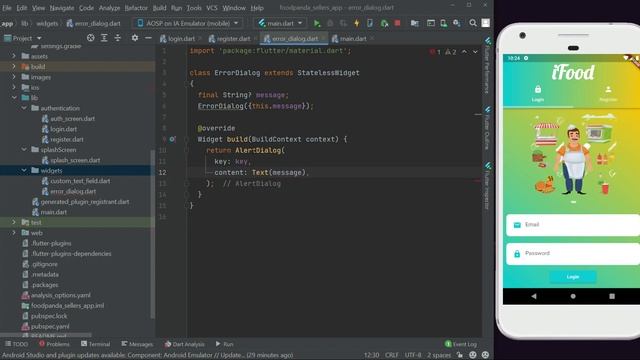This screenshot has width=640, height=360.
Task: Open AOSP on IA Emulator device dropdown
Action: (x=188, y=23)
